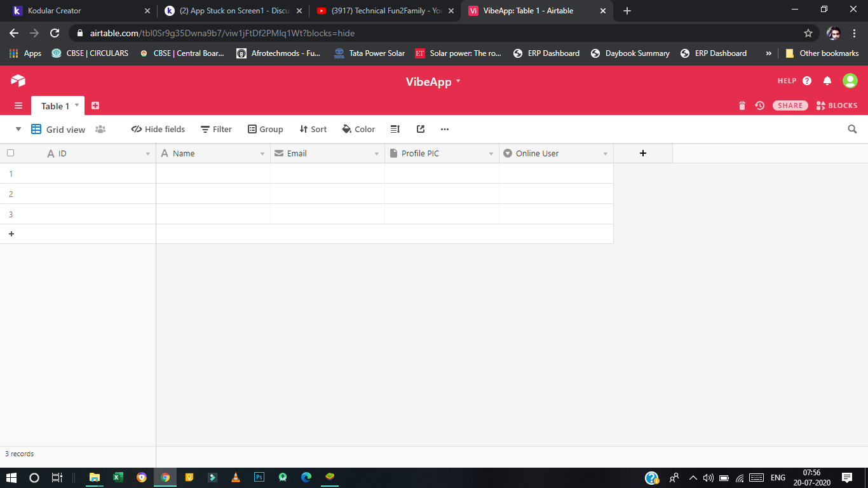Image resolution: width=868 pixels, height=488 pixels.
Task: Click the Email column header
Action: point(327,153)
